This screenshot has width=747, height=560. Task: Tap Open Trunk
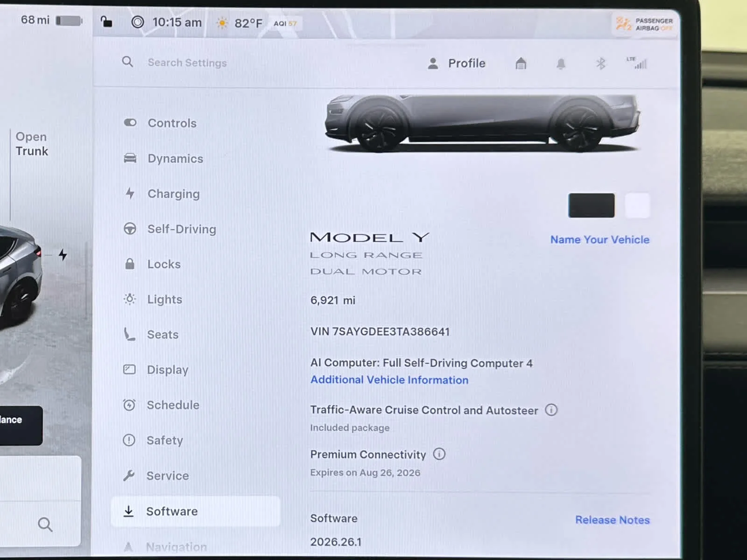pos(32,144)
